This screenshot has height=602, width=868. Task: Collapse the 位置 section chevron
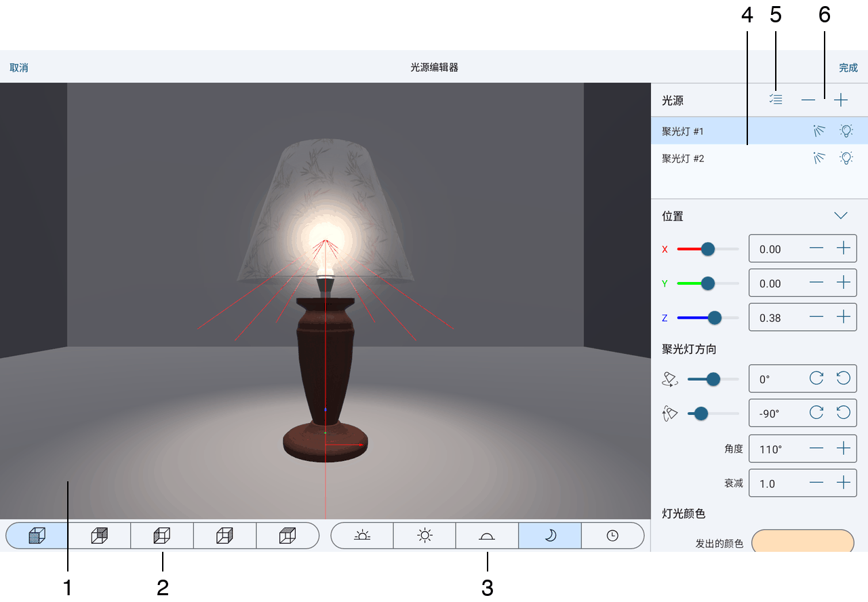pyautogui.click(x=841, y=216)
